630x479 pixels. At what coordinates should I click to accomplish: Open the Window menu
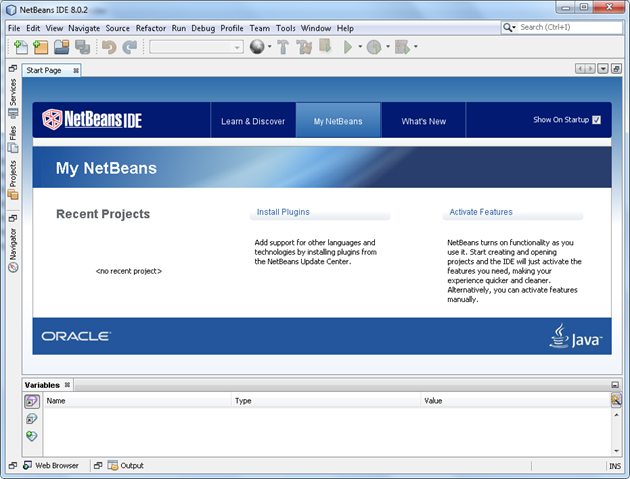click(x=316, y=28)
